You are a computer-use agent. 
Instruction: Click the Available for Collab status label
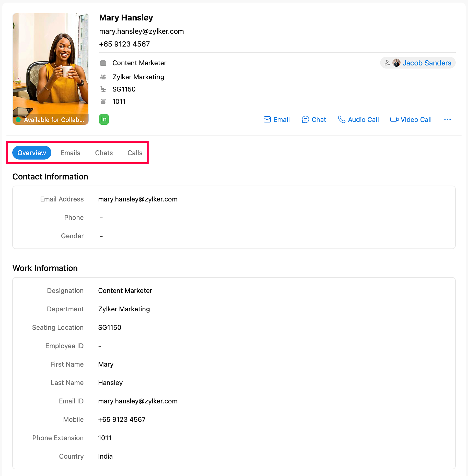tap(54, 120)
